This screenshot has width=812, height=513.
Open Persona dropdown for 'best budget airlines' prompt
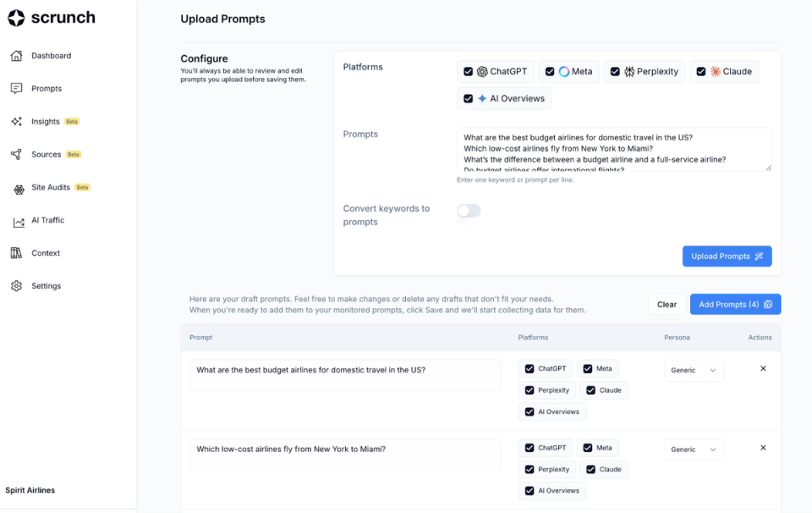point(694,371)
